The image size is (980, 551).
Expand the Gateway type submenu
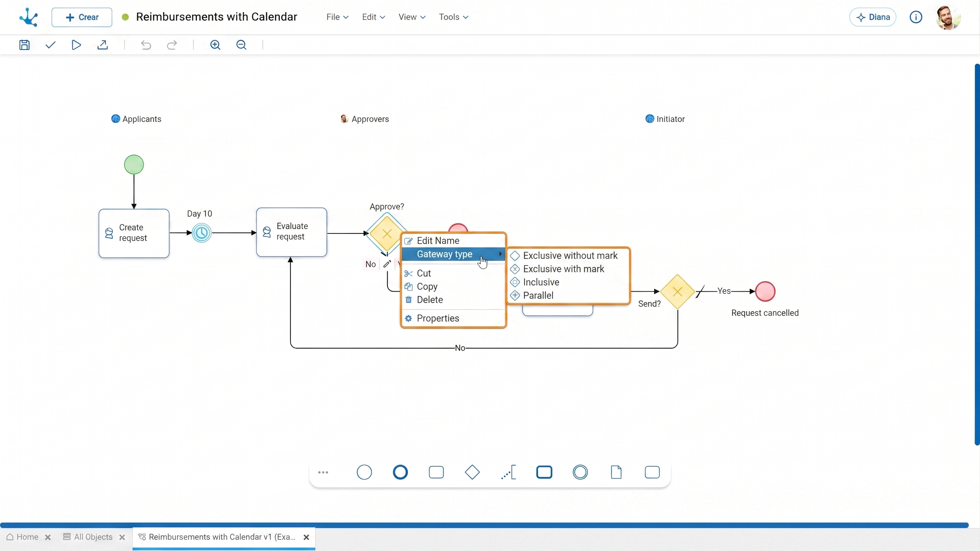453,254
